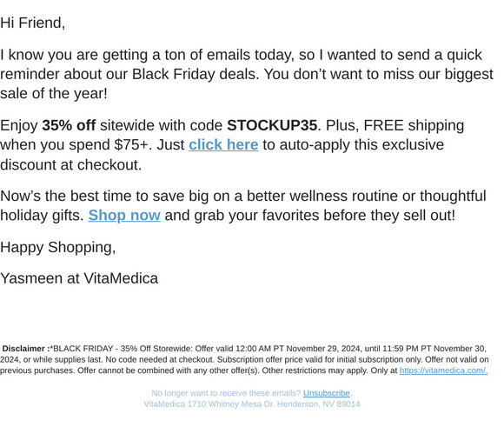Viewport: 504px width, 427px height.
Task: Open the "click here" auto-apply discount link
Action: click(x=223, y=145)
